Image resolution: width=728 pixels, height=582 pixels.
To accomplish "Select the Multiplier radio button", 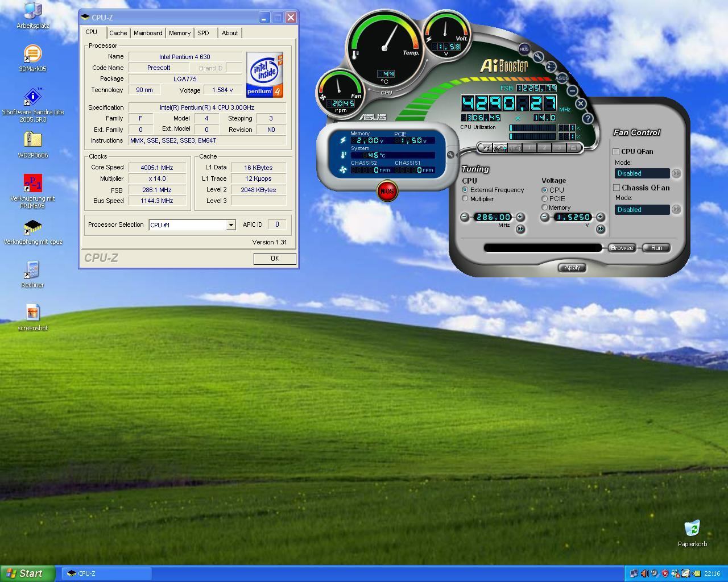I will click(465, 199).
